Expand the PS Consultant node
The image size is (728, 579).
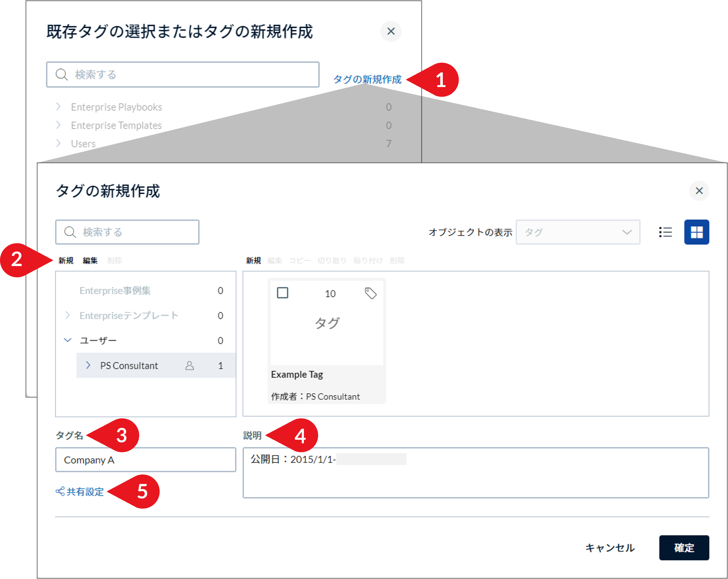[x=89, y=366]
